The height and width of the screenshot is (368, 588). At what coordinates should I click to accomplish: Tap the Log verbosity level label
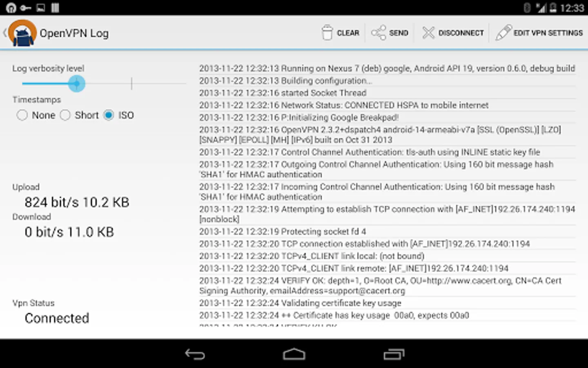point(48,68)
